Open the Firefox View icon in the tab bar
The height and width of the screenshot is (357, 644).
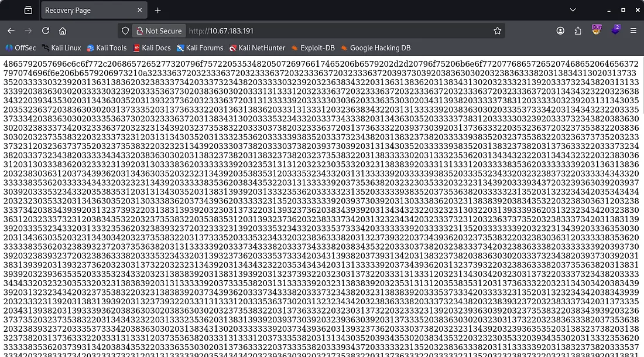28,11
